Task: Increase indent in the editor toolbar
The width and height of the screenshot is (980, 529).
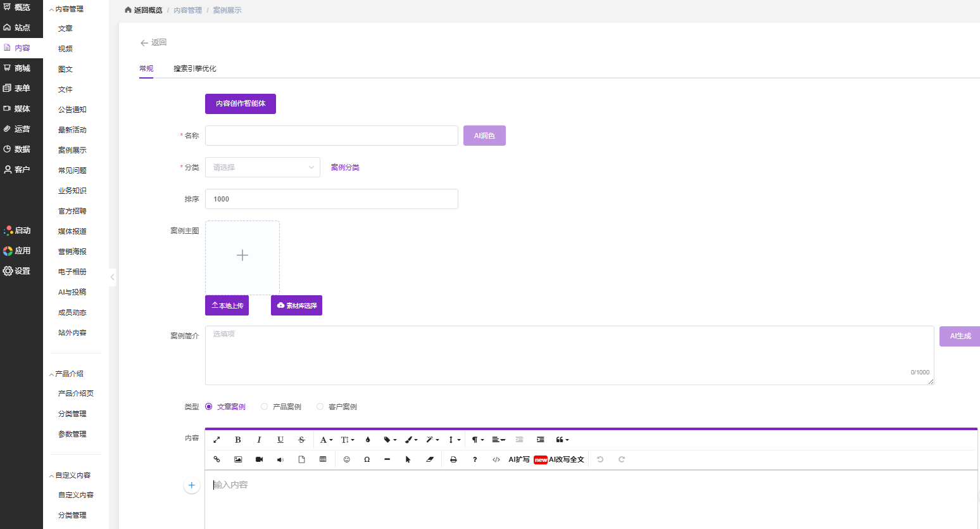Action: click(x=540, y=440)
